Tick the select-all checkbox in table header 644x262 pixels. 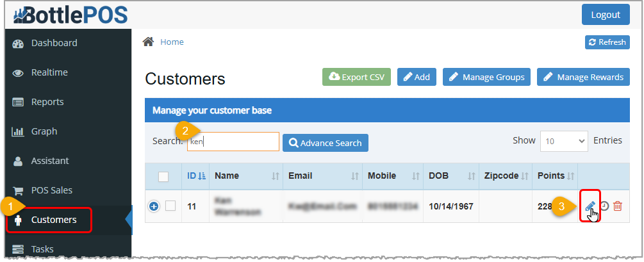[x=163, y=177]
